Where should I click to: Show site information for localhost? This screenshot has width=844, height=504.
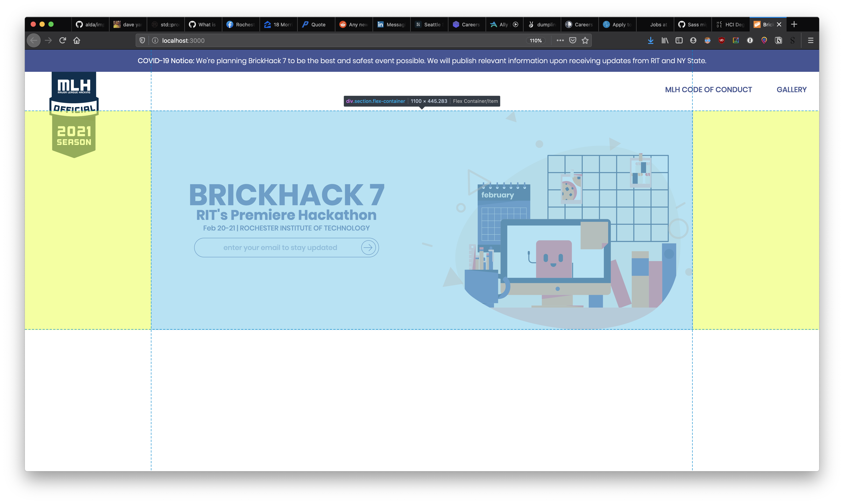(155, 40)
